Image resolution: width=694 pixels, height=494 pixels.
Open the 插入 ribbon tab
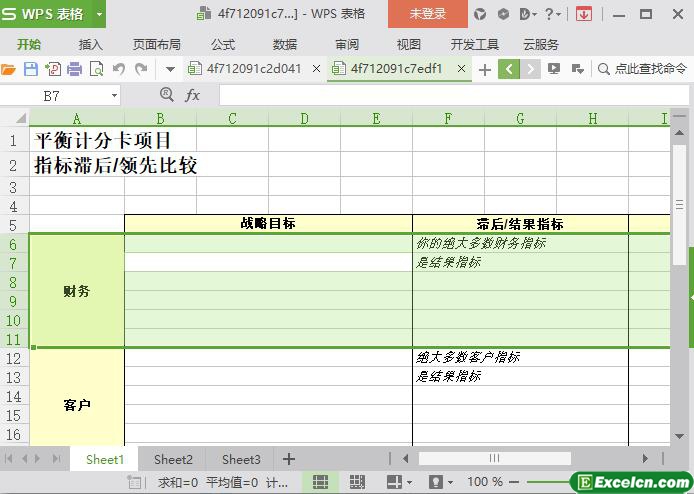click(91, 44)
